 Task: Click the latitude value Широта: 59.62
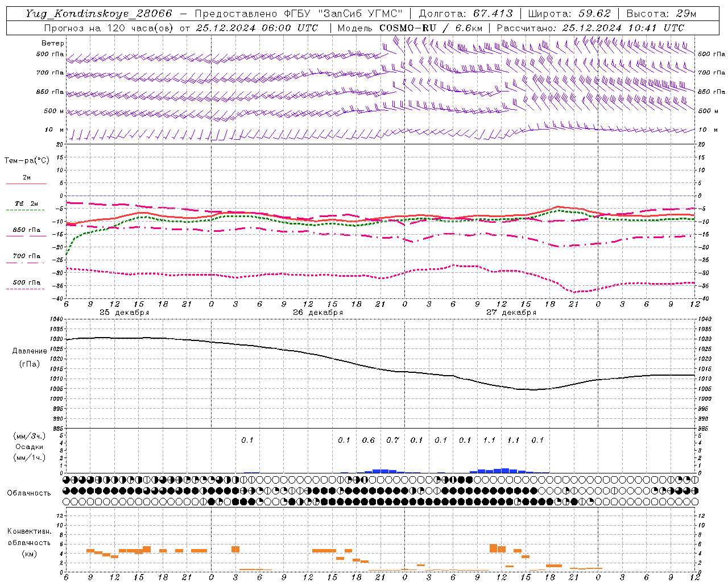pyautogui.click(x=569, y=14)
